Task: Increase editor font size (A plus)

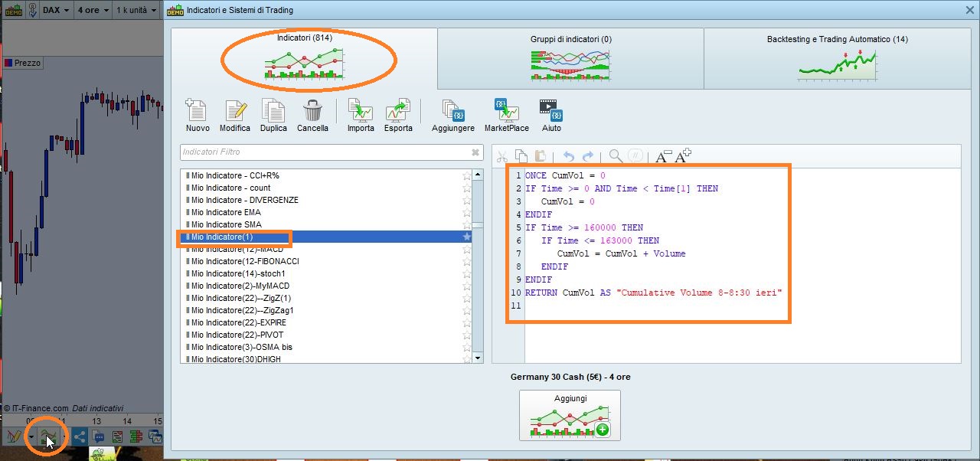Action: point(683,155)
